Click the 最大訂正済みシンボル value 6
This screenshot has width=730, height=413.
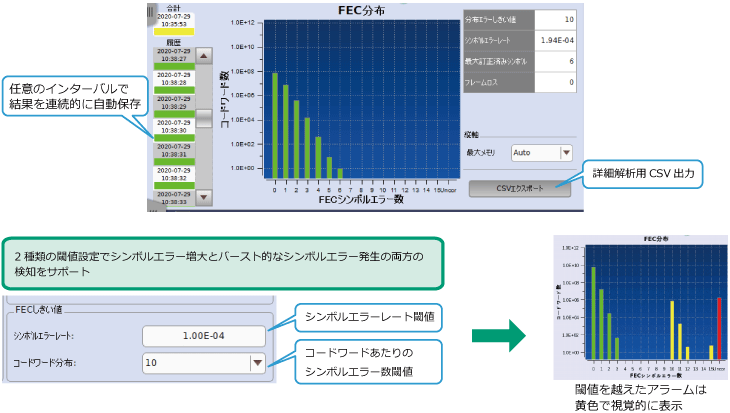(x=555, y=61)
